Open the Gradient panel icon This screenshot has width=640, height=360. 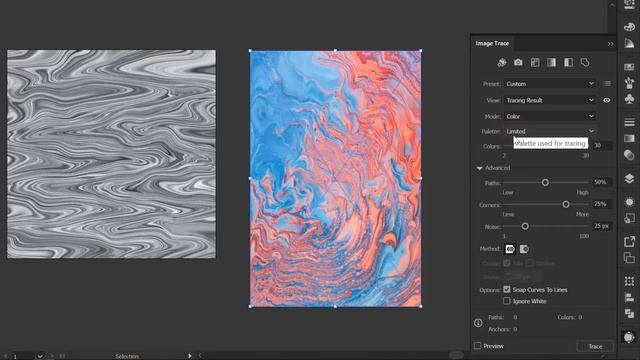tap(629, 138)
